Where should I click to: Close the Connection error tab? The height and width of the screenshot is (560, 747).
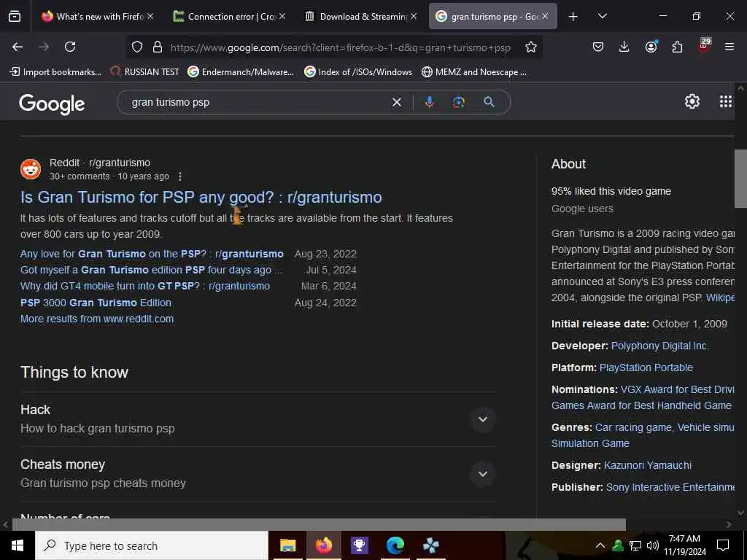click(x=282, y=16)
